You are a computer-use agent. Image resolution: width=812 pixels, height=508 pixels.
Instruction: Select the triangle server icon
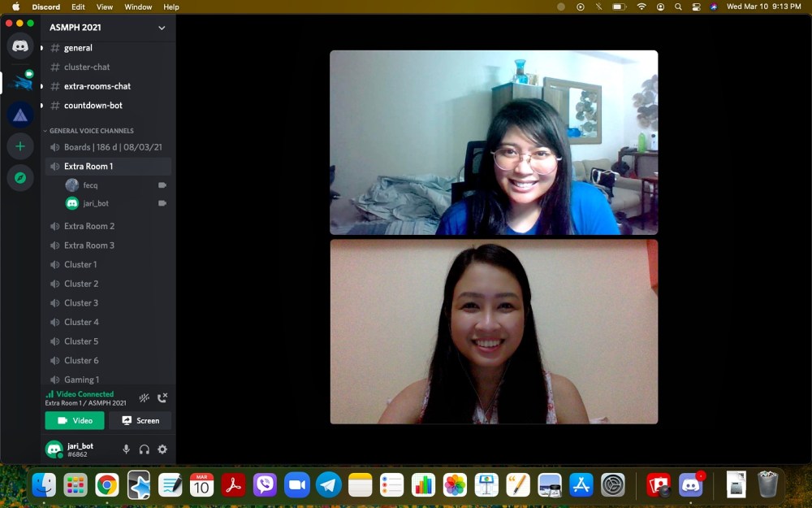20,115
